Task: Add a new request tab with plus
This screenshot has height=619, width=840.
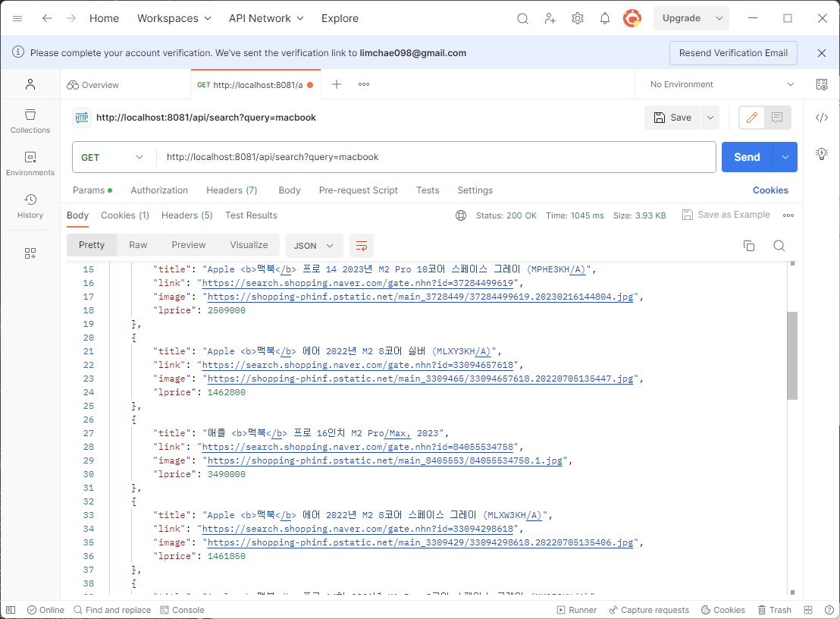Action: tap(337, 84)
